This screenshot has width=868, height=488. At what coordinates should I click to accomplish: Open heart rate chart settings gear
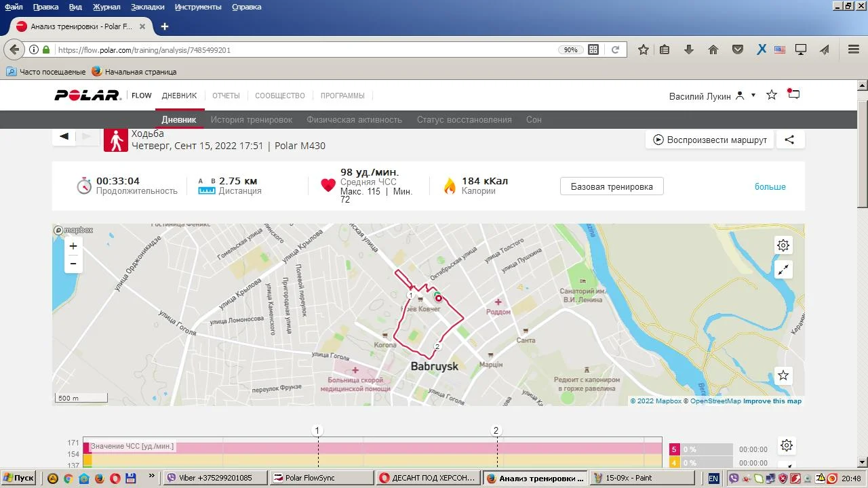(x=786, y=445)
